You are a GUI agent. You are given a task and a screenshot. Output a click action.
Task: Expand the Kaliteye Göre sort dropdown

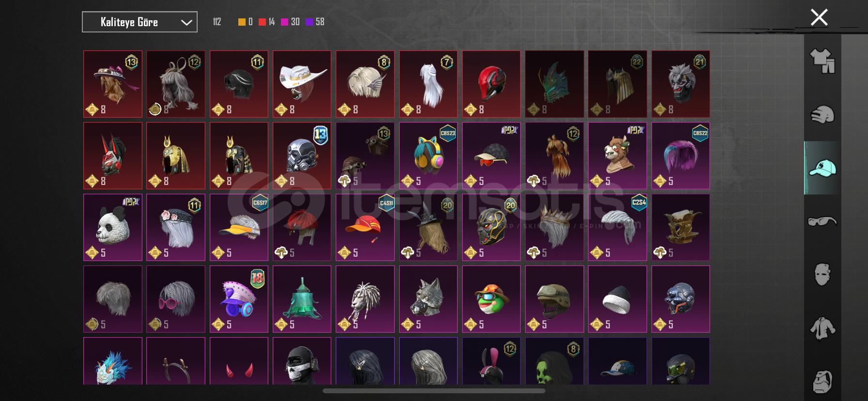[x=139, y=22]
